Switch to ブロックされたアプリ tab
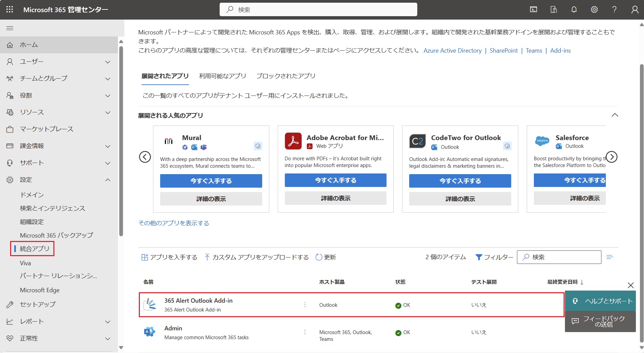This screenshot has width=644, height=353. [286, 76]
